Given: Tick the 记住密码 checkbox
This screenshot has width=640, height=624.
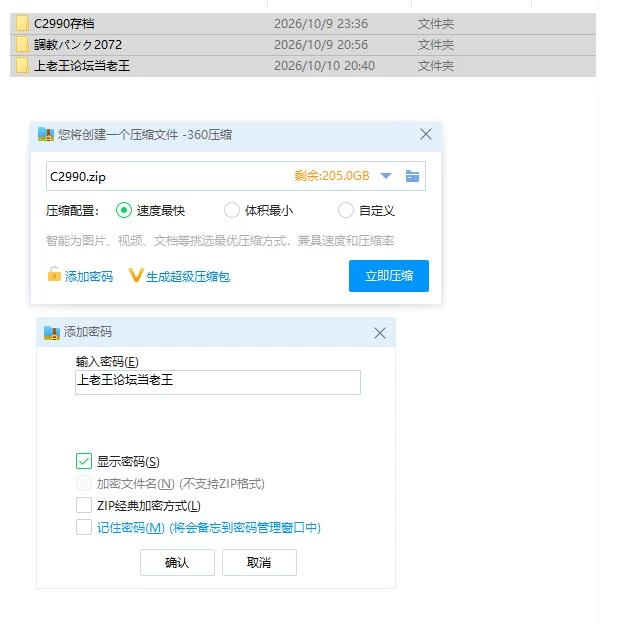Looking at the screenshot, I should pos(84,527).
